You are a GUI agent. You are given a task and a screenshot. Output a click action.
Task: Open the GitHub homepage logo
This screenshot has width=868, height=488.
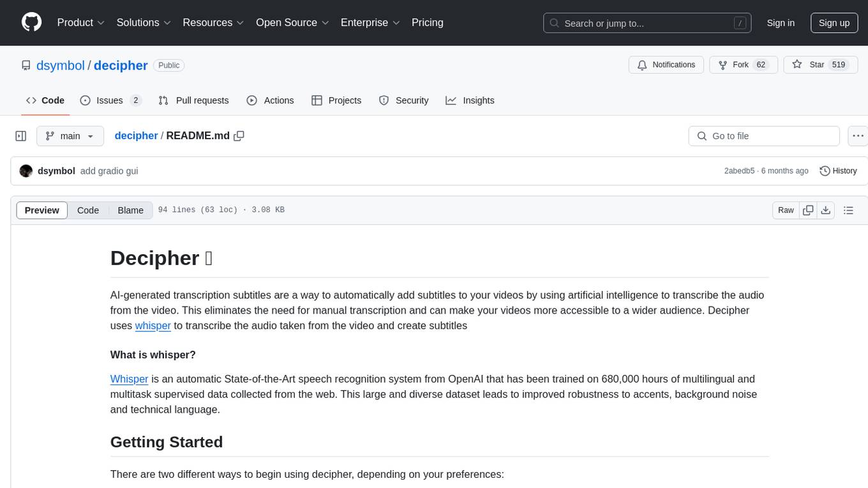tap(31, 22)
